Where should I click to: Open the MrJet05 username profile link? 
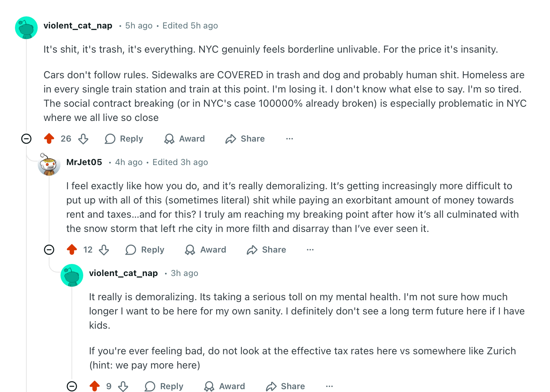coord(84,162)
